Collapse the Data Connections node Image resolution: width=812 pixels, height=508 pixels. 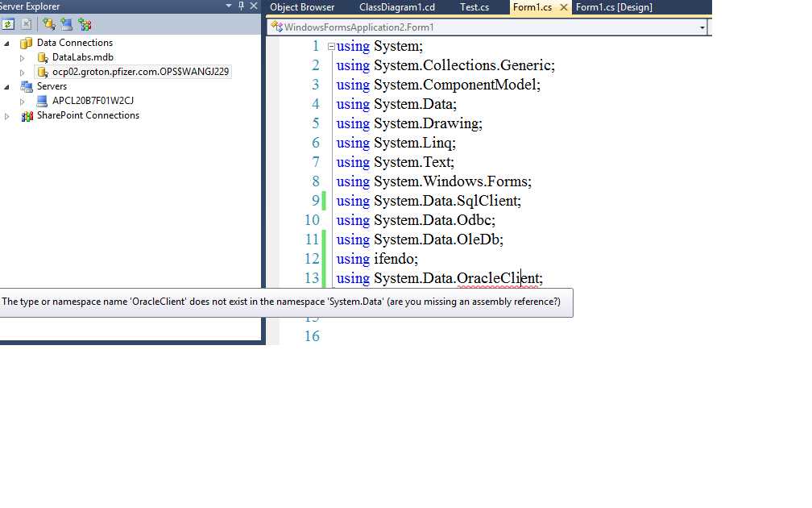[6, 44]
